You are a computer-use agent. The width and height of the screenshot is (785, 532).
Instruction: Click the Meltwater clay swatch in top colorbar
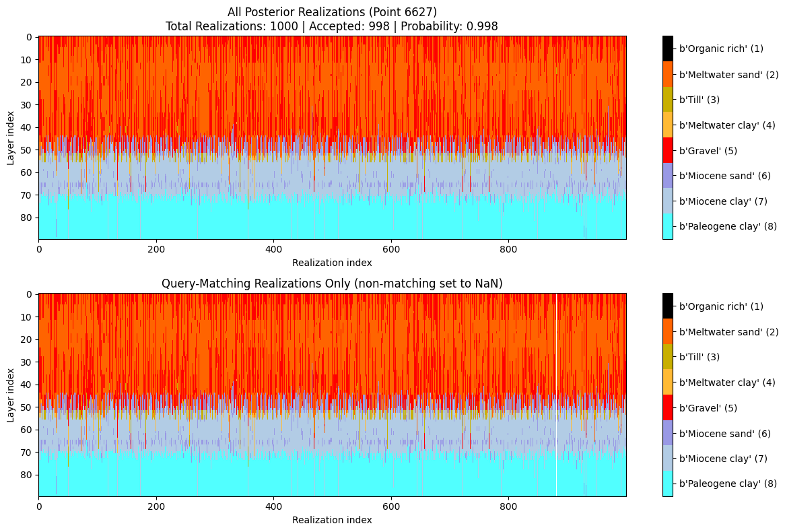667,125
